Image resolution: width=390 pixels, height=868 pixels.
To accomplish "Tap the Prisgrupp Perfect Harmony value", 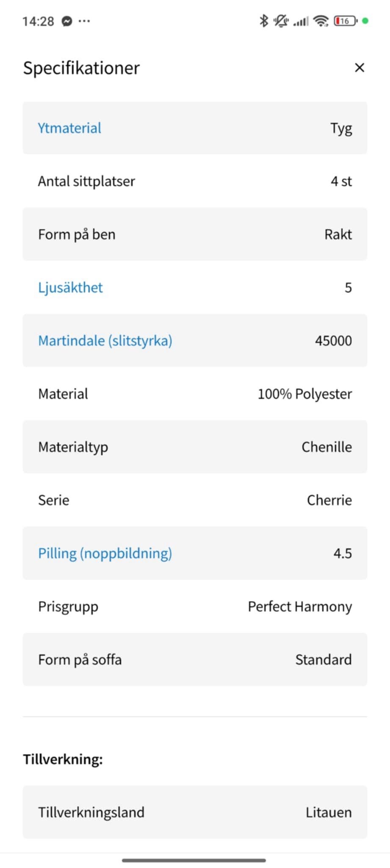I will pos(300,606).
